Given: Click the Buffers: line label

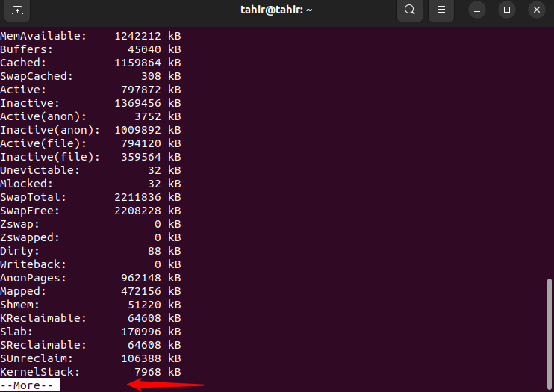Looking at the screenshot, I should (x=26, y=49).
